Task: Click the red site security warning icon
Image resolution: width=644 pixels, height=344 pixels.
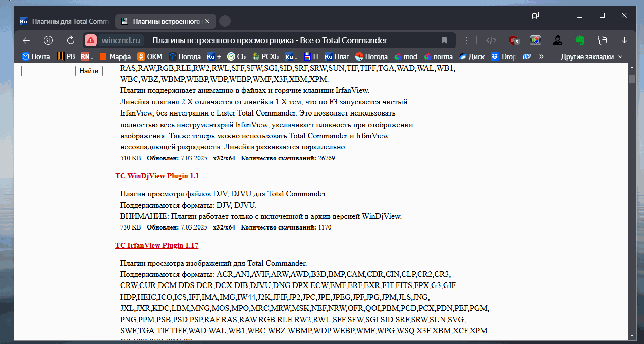Action: [91, 40]
